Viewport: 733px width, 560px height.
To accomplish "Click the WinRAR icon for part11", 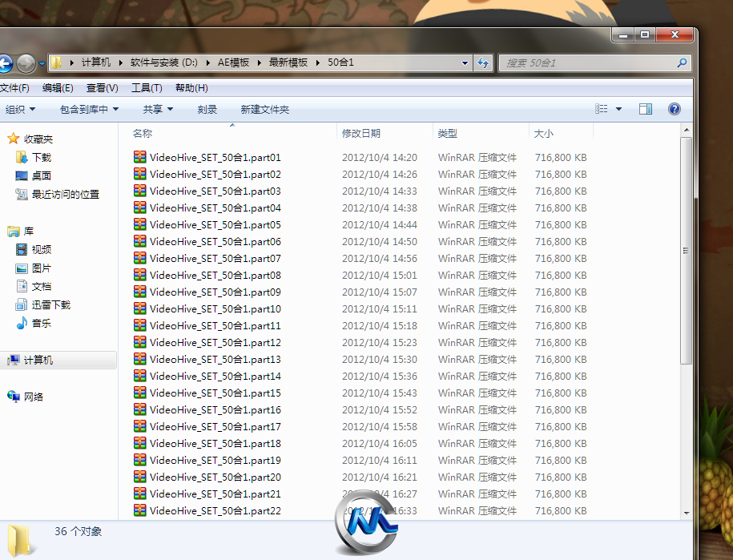I will click(139, 325).
